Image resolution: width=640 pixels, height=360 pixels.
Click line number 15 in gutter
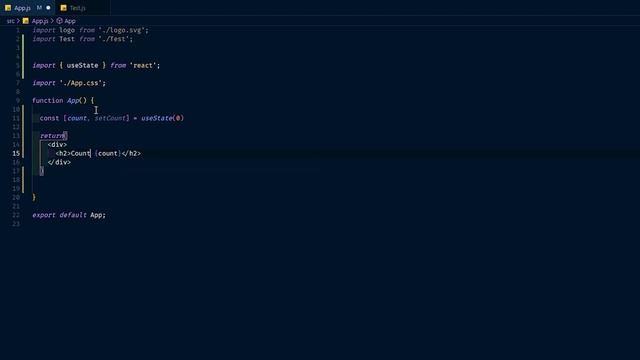pos(16,153)
